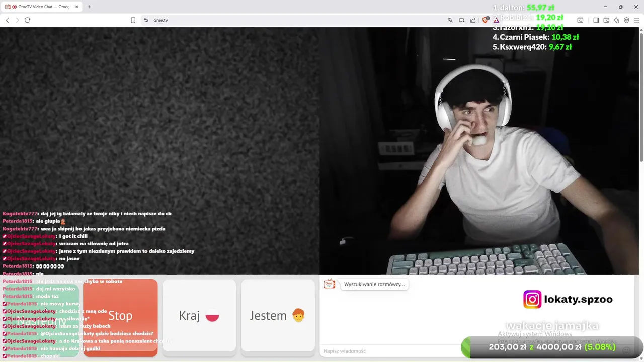
Task: Click the streamer's webcam video
Action: (479, 151)
